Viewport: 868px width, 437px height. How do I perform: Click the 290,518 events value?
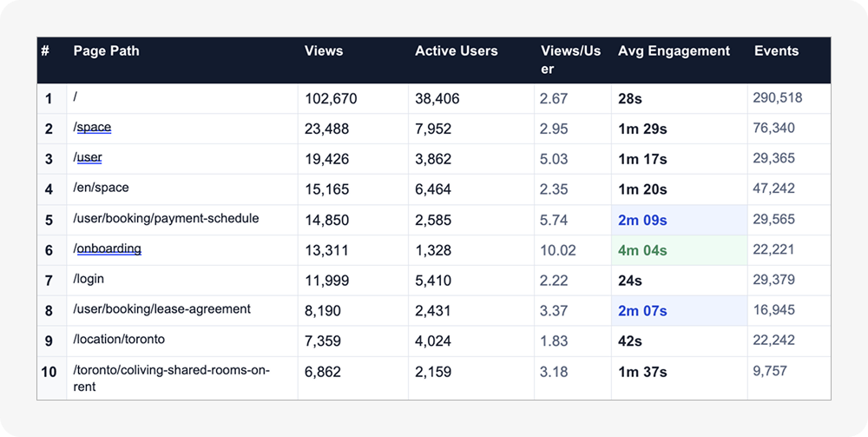(778, 98)
